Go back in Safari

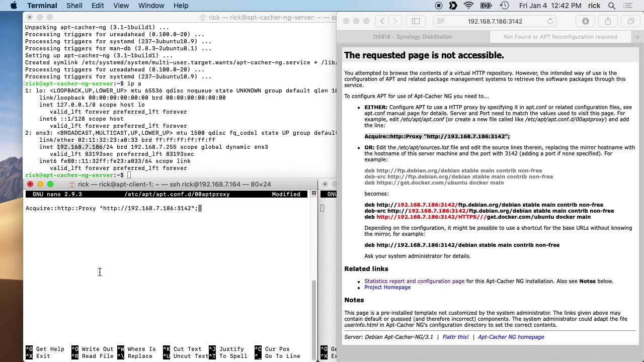click(x=382, y=21)
